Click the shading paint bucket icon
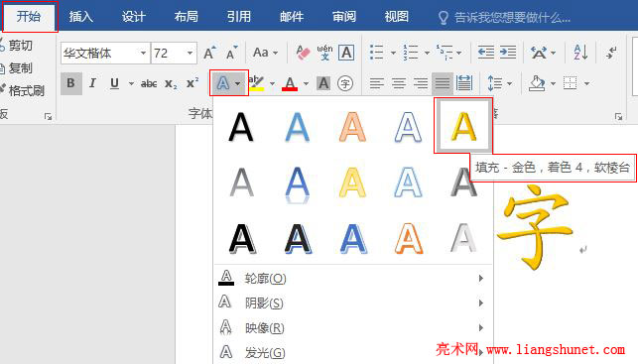The height and width of the screenshot is (364, 638). [x=537, y=83]
